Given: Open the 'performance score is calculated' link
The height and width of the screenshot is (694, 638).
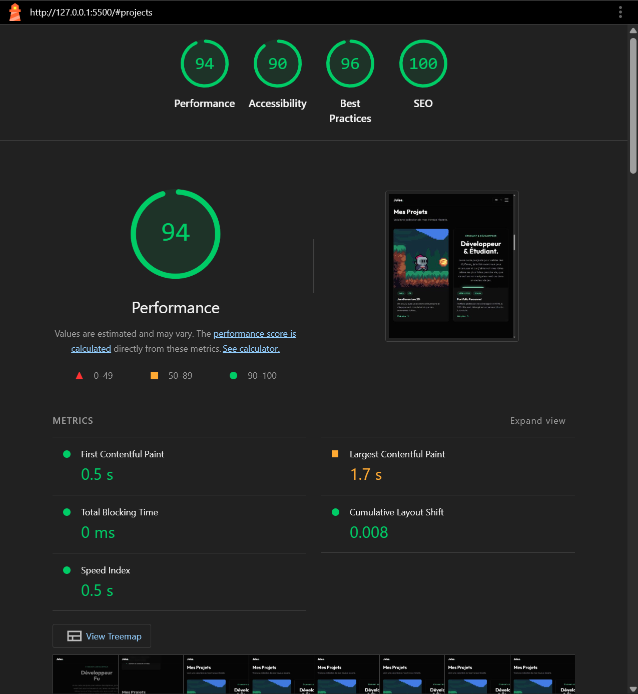Looking at the screenshot, I should coord(254,334).
